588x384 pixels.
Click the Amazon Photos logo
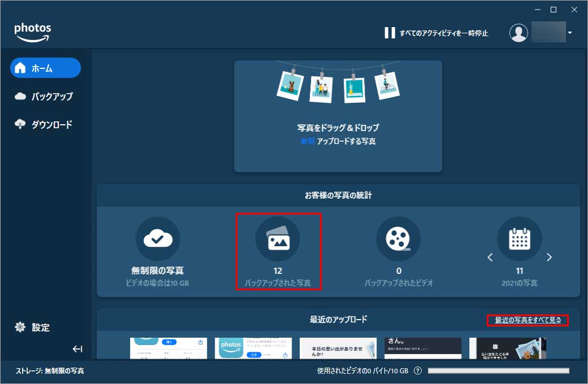click(32, 32)
